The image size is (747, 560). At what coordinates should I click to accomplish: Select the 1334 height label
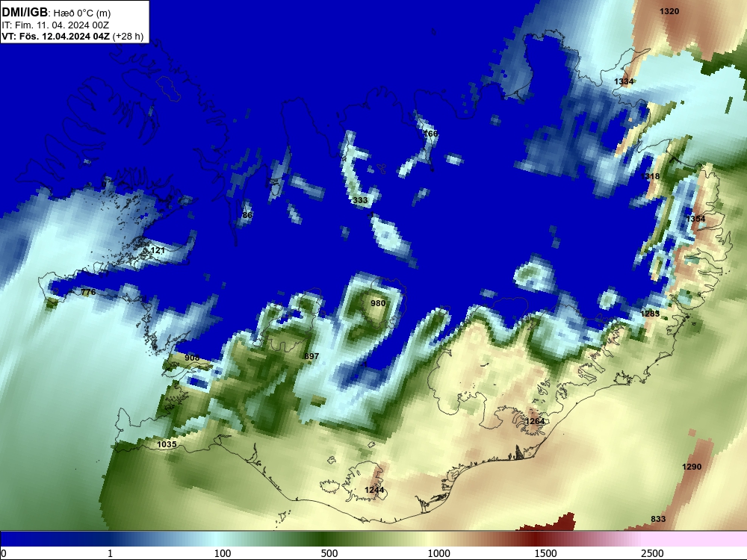[x=624, y=81]
